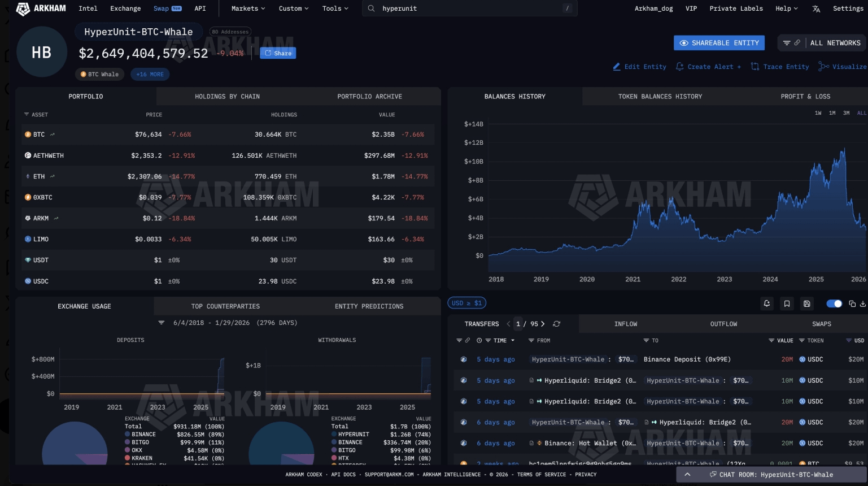Click the Trace Entity link
Viewport: 868px width, 486px height.
(780, 67)
